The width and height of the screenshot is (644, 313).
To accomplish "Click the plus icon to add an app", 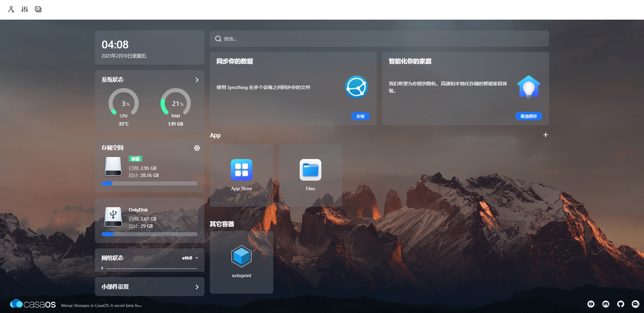I will [x=545, y=135].
